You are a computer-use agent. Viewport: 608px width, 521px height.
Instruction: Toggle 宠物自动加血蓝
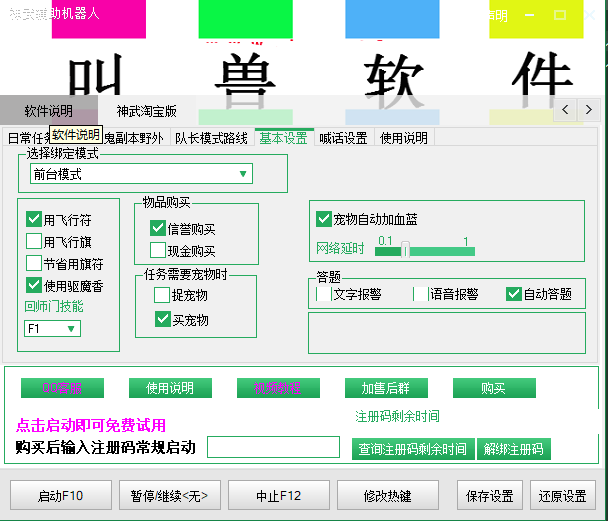coord(324,219)
